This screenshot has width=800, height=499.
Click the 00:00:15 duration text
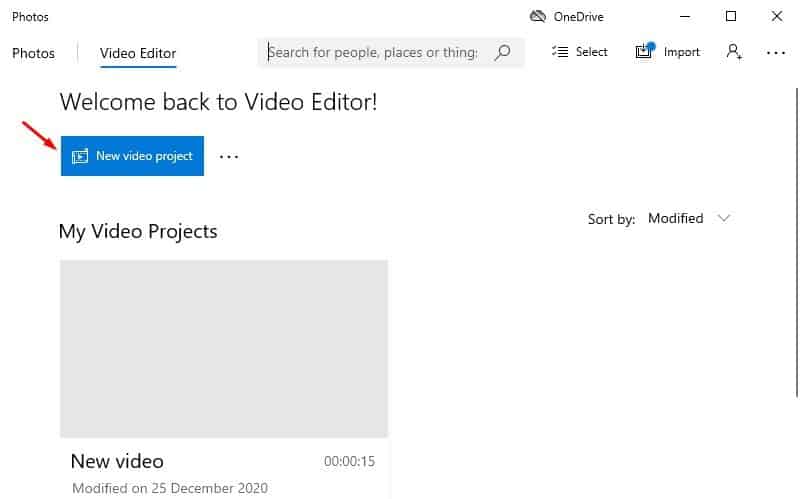[x=349, y=461]
